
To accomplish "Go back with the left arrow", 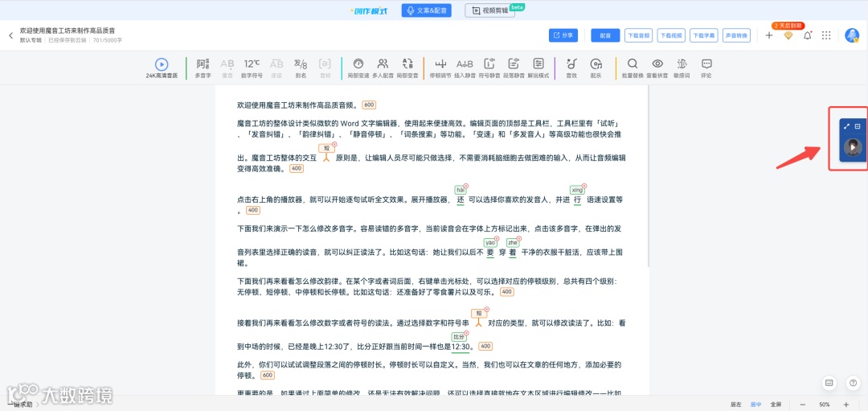I will (10, 35).
